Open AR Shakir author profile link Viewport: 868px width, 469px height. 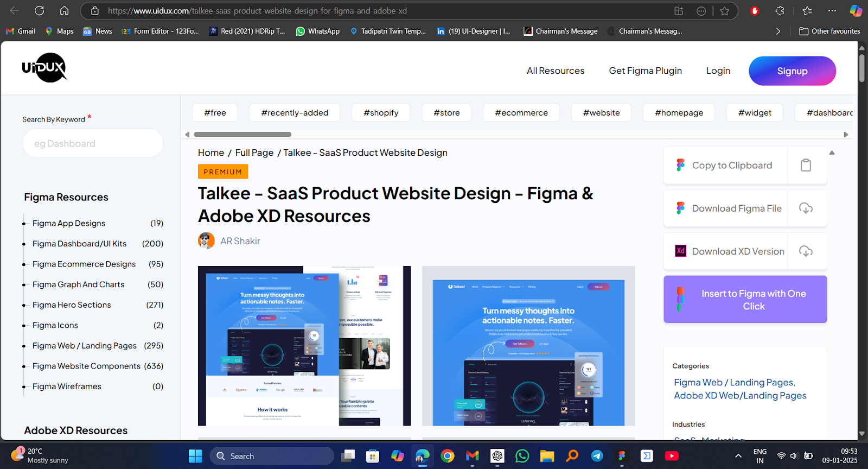240,240
